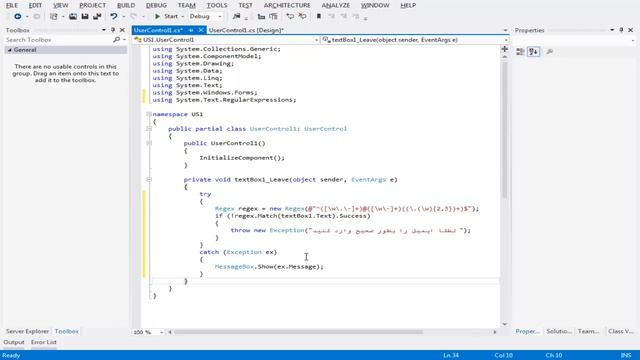Image resolution: width=640 pixels, height=360 pixels.
Task: Click the Open File toolbar icon
Action: pos(73,16)
